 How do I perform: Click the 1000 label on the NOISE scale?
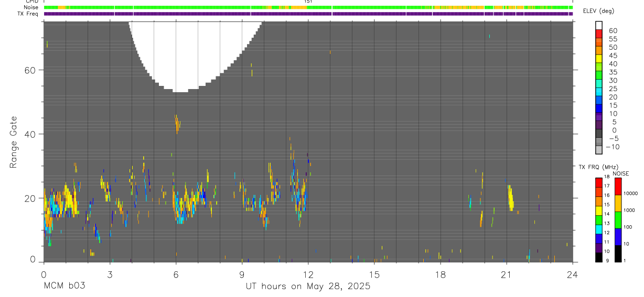(x=629, y=211)
